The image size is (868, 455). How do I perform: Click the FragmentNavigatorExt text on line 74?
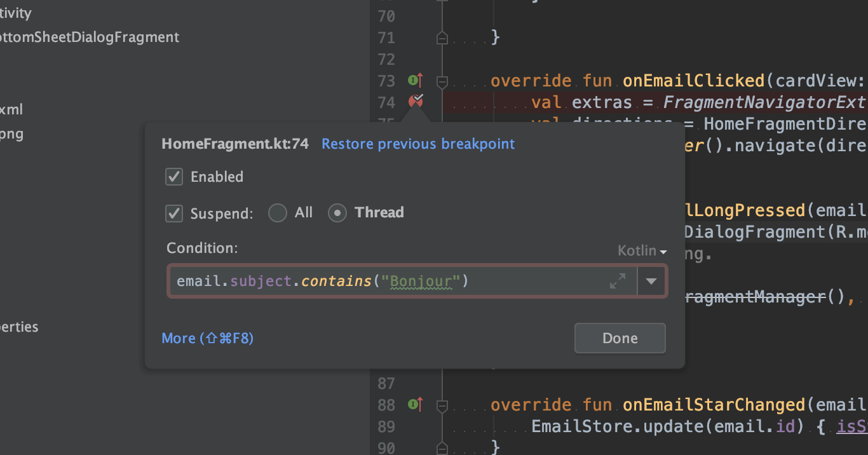[766, 102]
